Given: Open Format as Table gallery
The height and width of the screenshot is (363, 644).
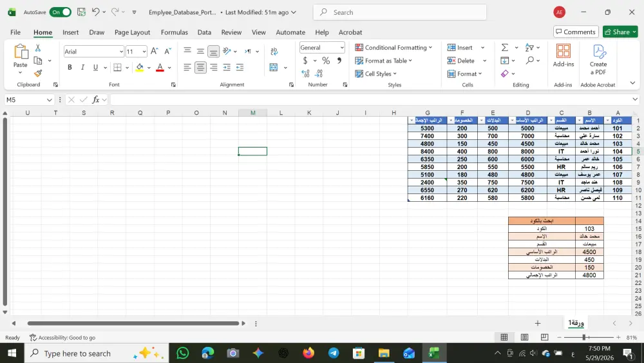Looking at the screenshot, I should point(383,61).
